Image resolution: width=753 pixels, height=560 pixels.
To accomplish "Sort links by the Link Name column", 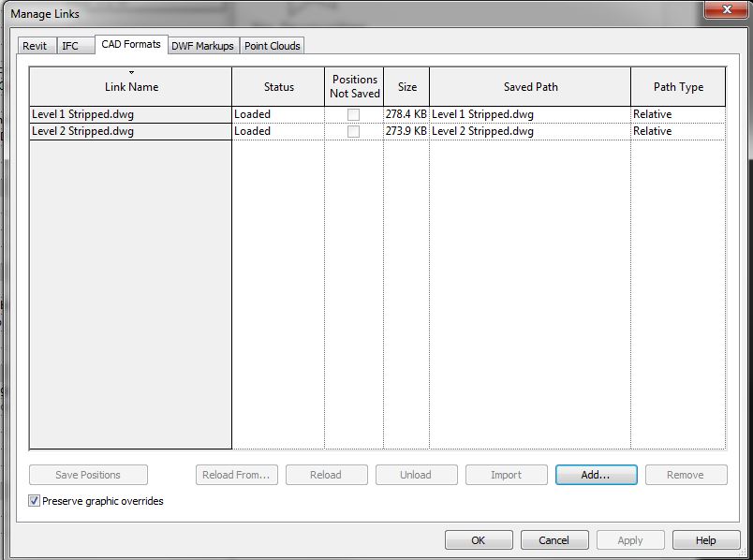I will click(x=130, y=86).
